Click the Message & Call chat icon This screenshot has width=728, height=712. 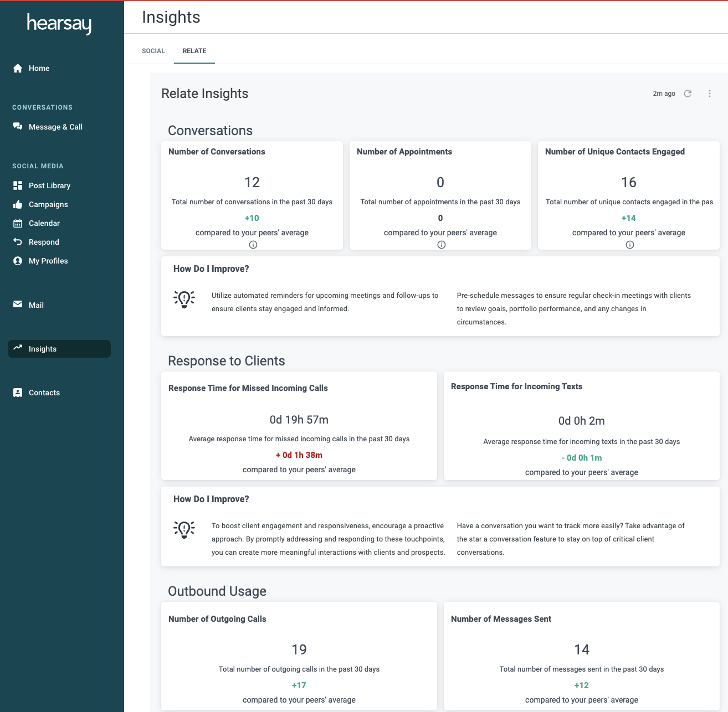click(18, 127)
